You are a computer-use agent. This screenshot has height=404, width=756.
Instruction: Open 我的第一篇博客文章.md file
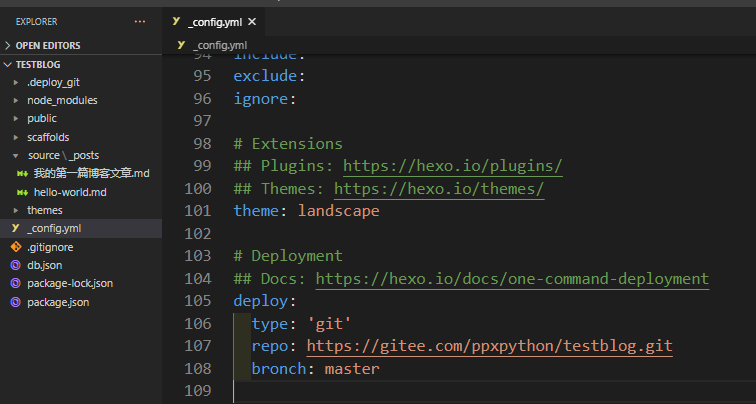coord(92,174)
